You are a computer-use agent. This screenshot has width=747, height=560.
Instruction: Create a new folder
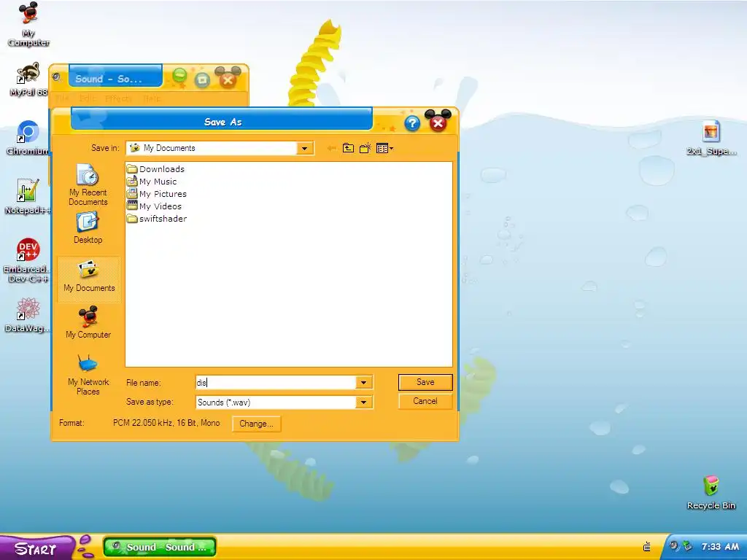coord(365,149)
